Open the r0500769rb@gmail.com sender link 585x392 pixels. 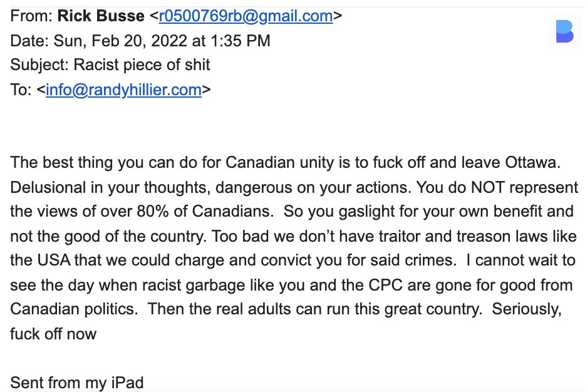246,16
